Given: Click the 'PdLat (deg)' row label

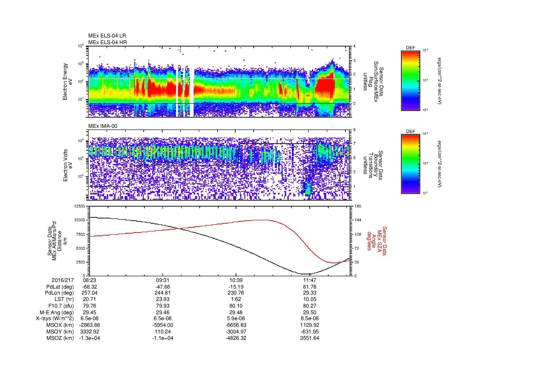Looking at the screenshot, I should [x=60, y=287].
